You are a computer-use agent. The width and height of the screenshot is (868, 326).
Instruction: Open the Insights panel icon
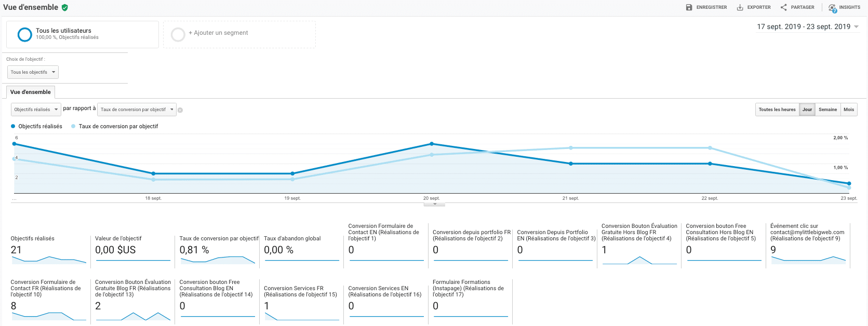[832, 8]
